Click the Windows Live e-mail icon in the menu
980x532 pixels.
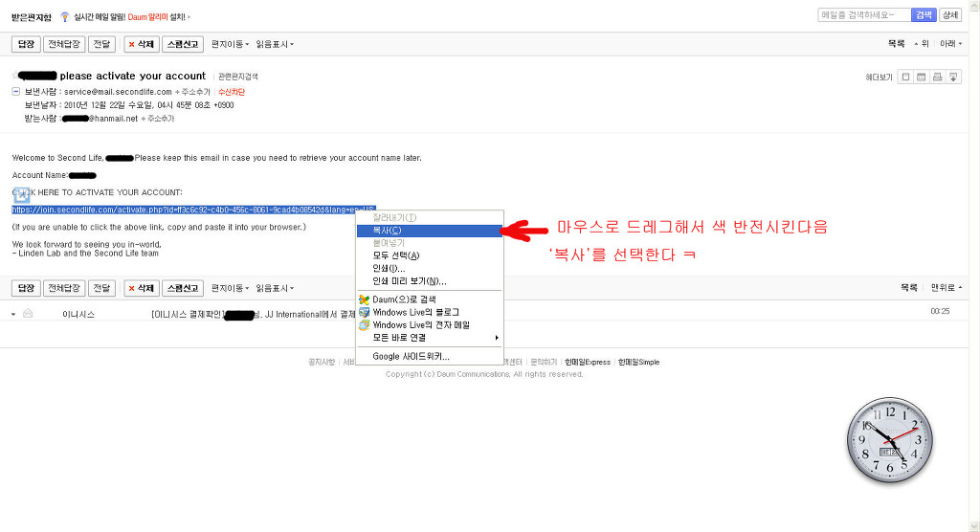pyautogui.click(x=364, y=325)
